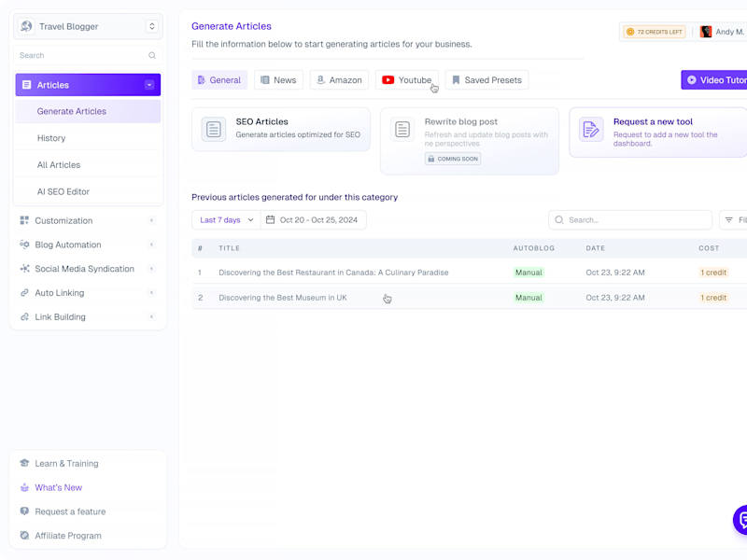
Task: Click the Video Tutorial button
Action: [x=714, y=80]
